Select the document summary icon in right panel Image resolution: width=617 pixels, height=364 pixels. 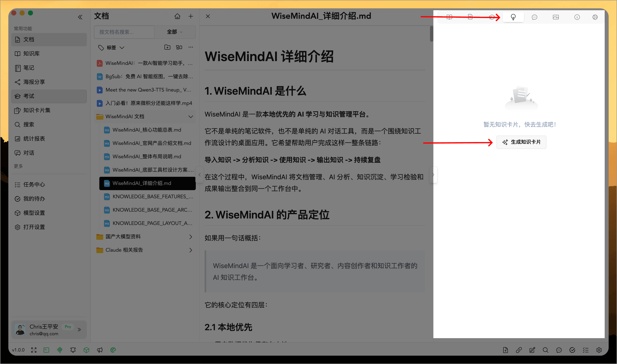click(470, 17)
